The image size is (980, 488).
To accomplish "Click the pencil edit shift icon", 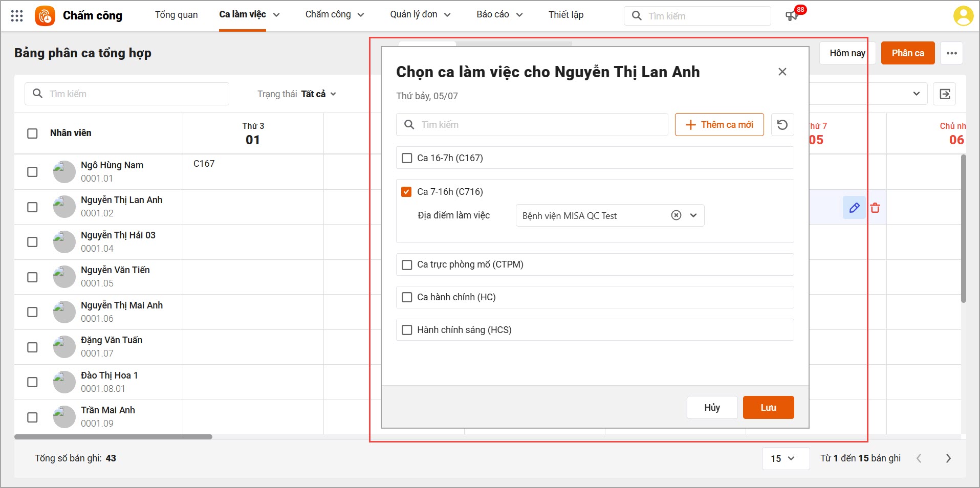I will 854,208.
